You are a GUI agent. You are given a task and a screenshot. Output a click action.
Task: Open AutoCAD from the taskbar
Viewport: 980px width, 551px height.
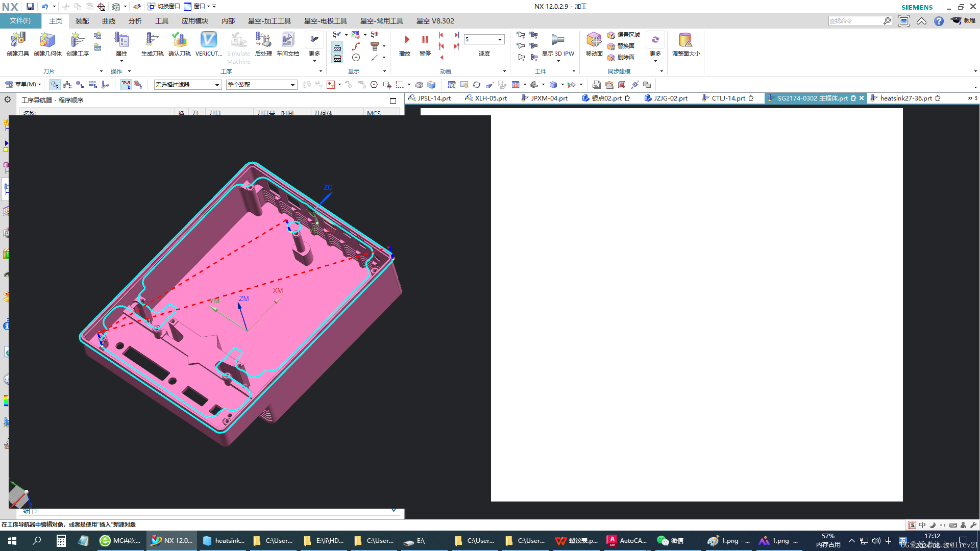pyautogui.click(x=627, y=541)
